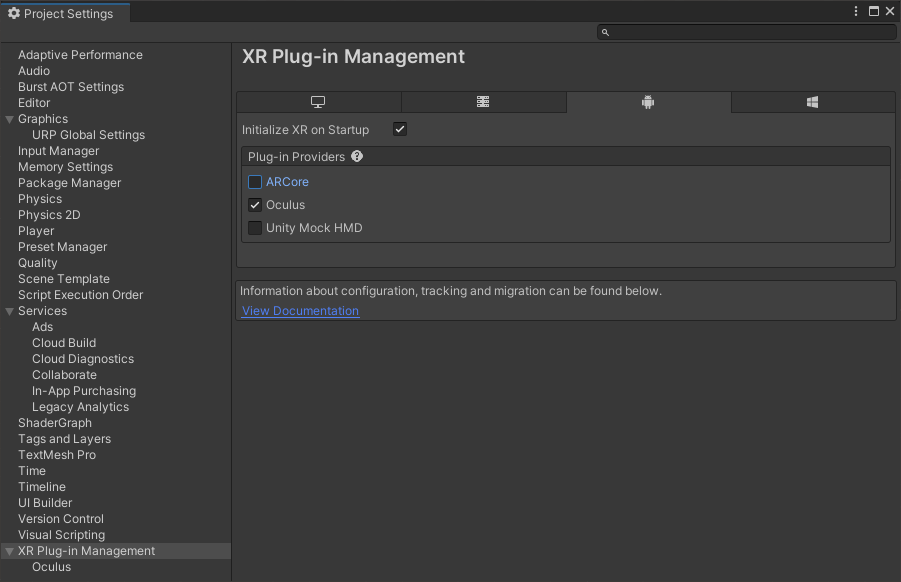
Task: Click the ARCore provider label link
Action: (287, 182)
